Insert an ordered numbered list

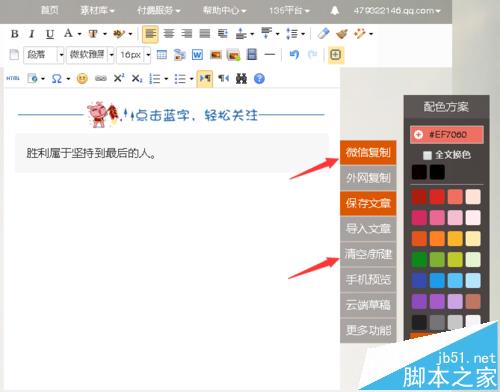point(155,79)
